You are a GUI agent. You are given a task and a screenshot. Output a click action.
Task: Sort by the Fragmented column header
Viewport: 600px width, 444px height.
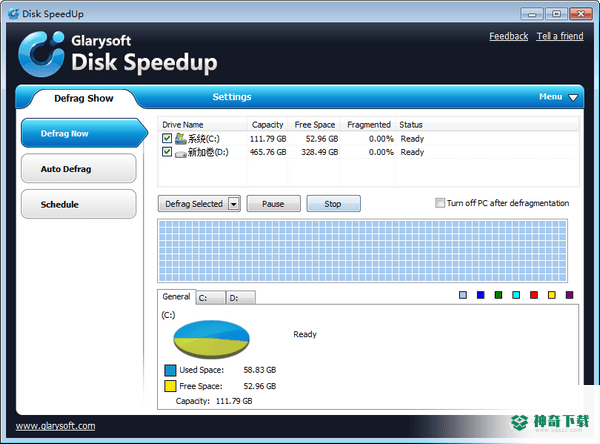368,125
